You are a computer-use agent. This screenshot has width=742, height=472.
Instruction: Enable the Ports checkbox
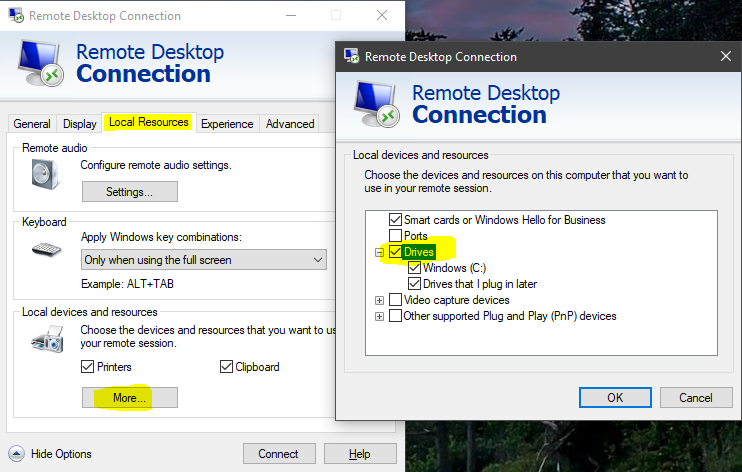[395, 236]
